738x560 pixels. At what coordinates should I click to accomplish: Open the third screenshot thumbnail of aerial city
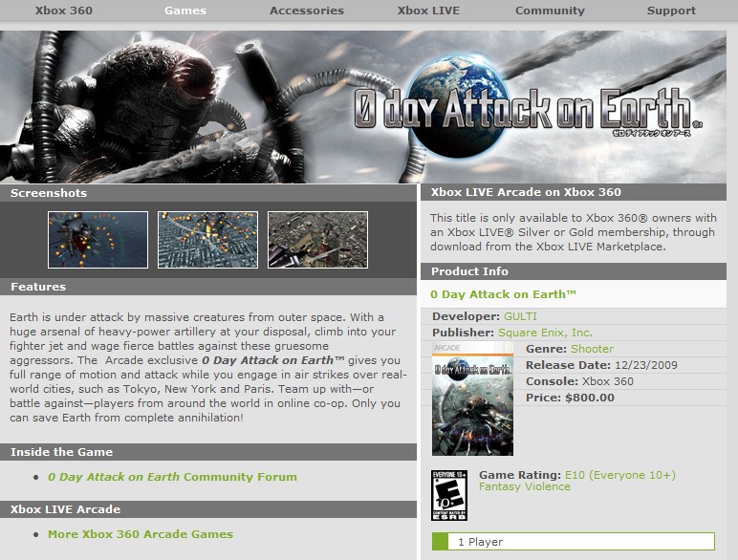(317, 240)
